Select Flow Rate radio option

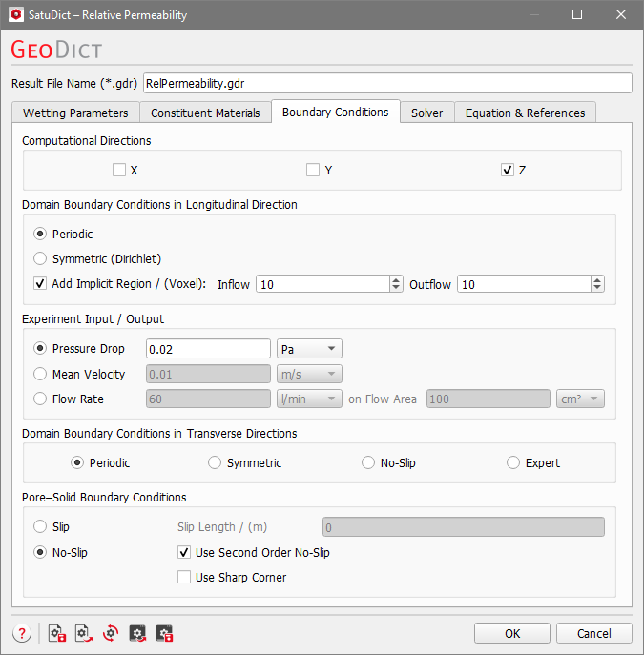tap(40, 399)
